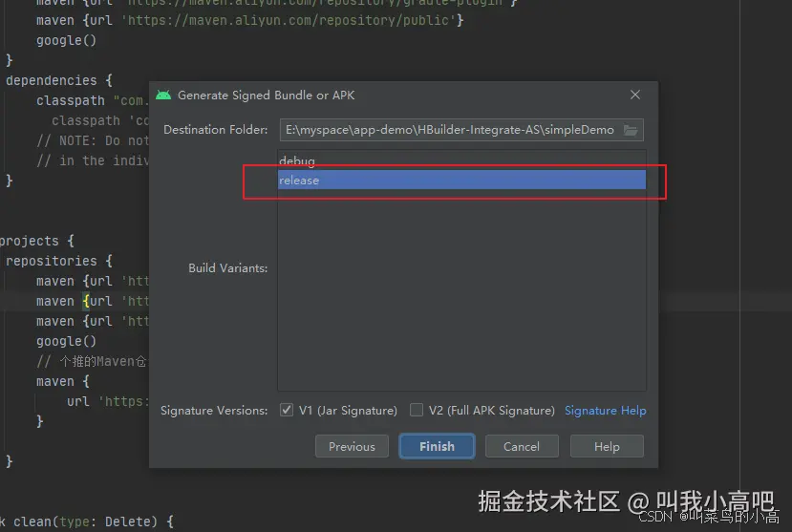Select the debug build variant
Image resolution: width=792 pixels, height=532 pixels.
[x=461, y=160]
